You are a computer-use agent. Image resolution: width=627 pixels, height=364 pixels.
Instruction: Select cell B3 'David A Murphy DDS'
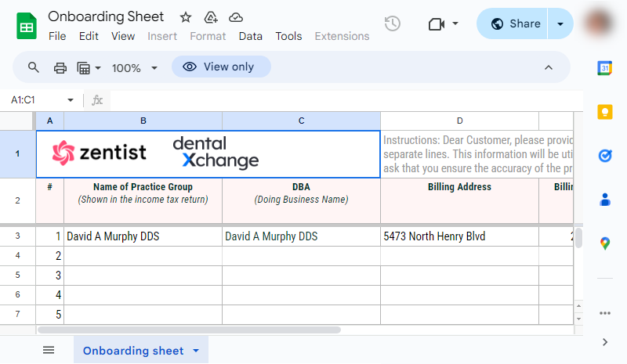coord(143,236)
